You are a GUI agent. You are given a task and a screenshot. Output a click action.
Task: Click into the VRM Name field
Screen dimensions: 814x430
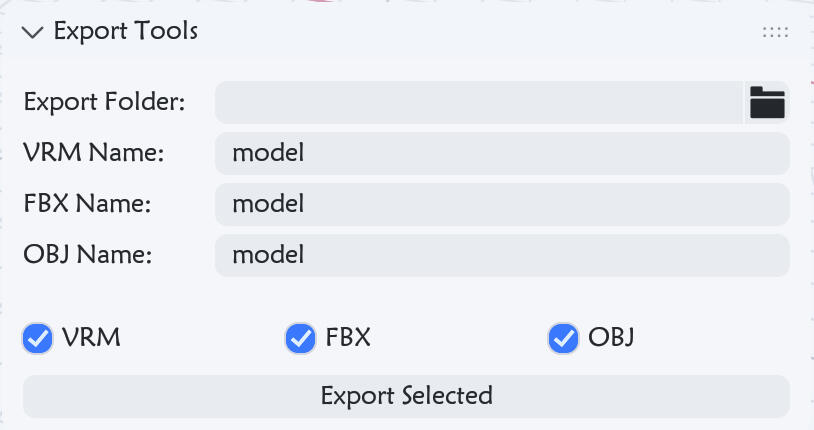[x=502, y=153]
